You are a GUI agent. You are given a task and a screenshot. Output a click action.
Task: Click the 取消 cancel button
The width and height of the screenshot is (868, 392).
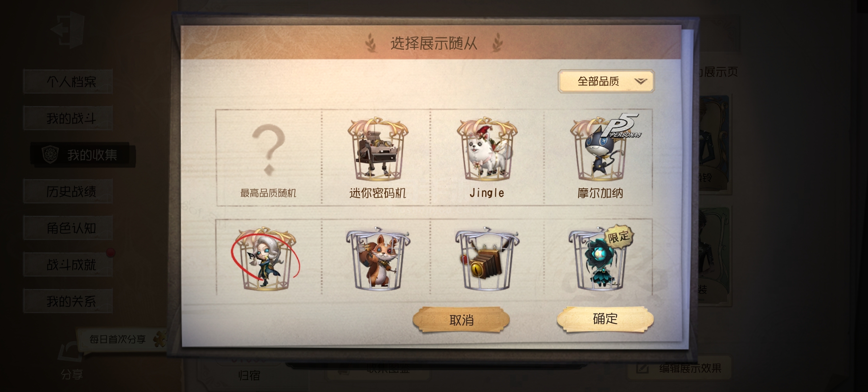461,320
